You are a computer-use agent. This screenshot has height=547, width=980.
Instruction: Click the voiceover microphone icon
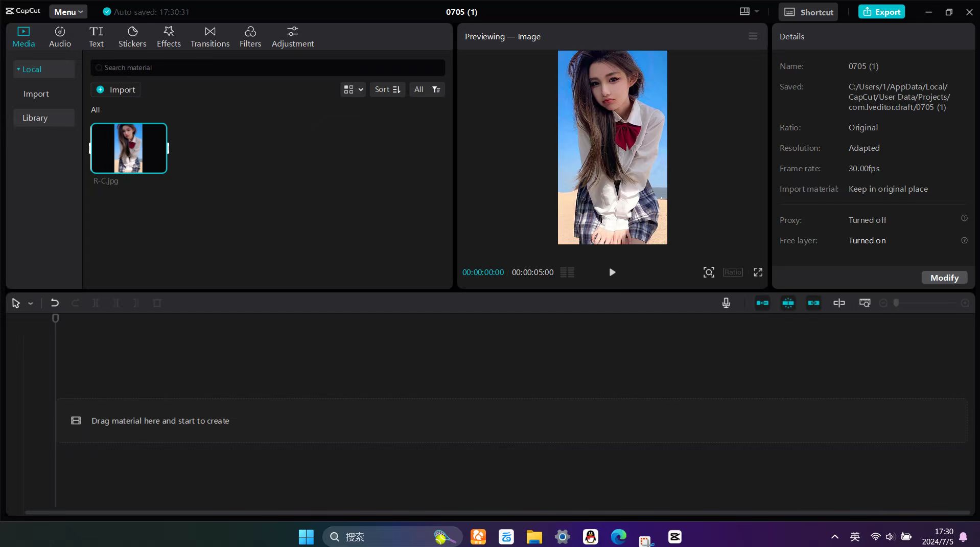[x=726, y=303]
